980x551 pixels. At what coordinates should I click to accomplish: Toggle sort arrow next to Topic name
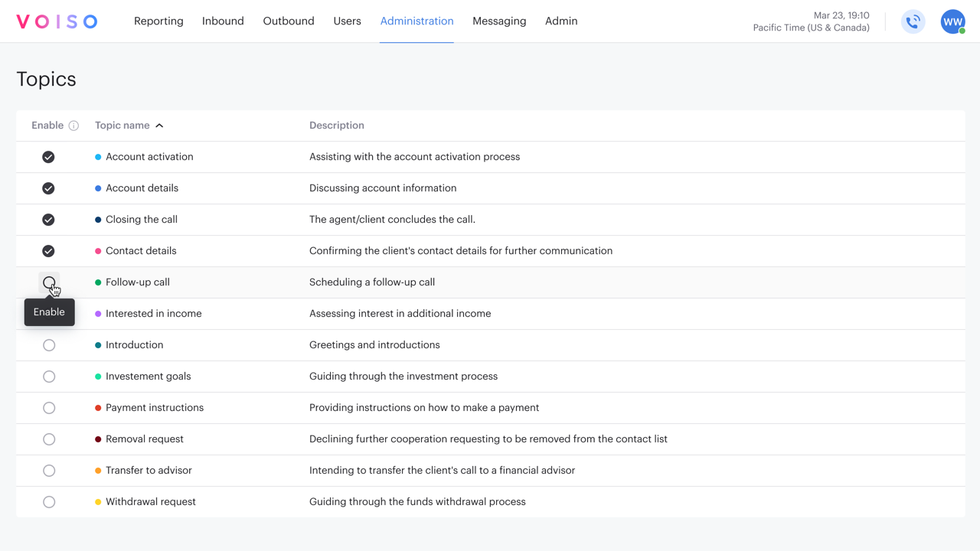(159, 126)
